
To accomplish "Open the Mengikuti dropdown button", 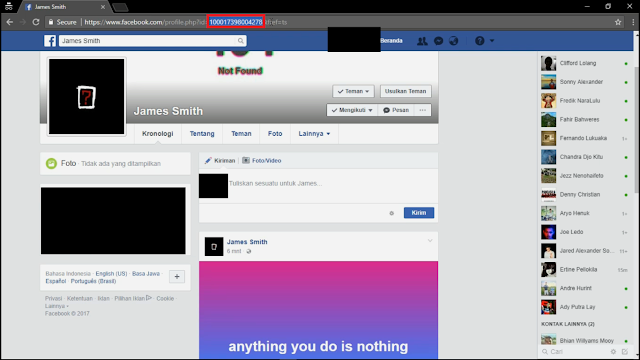I will click(352, 110).
